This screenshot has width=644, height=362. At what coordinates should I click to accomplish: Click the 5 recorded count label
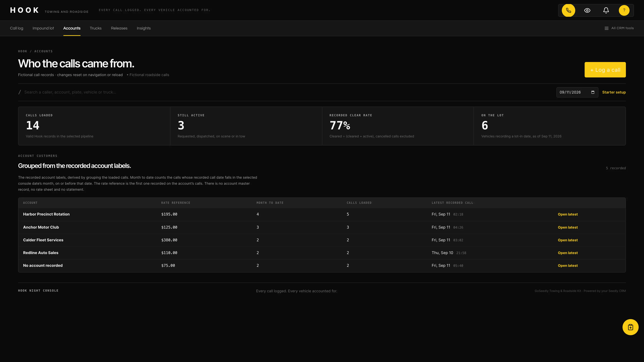pyautogui.click(x=616, y=168)
